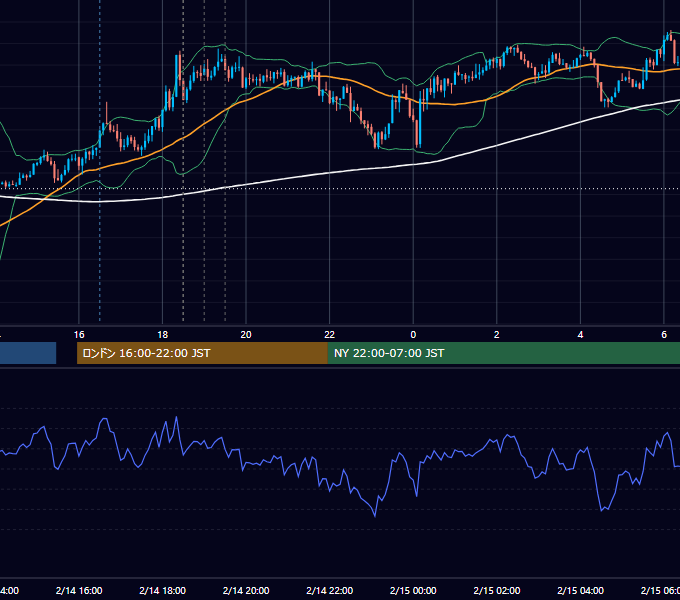Select the NY 22:00-07:00 JST session bar
Screen dimensions: 680x600
[x=503, y=353]
